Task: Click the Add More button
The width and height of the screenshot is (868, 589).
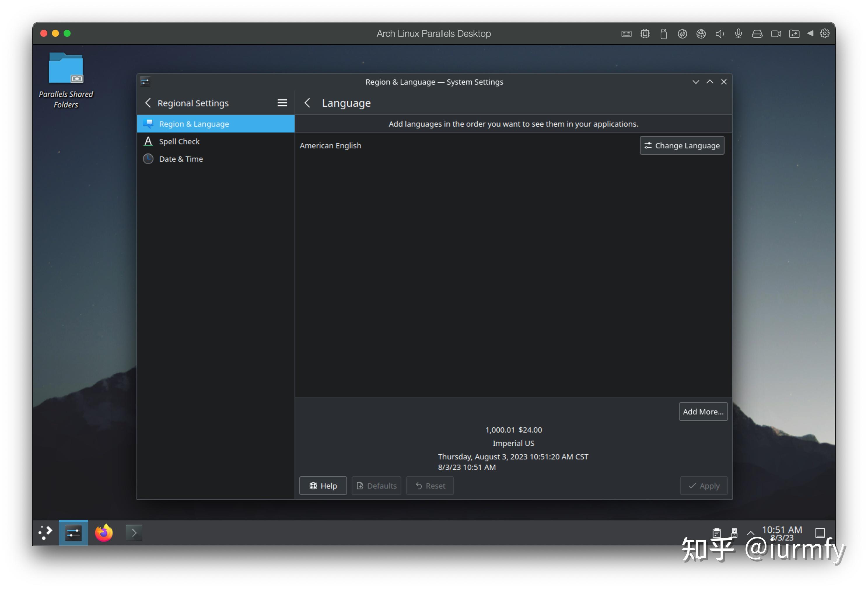Action: coord(703,412)
